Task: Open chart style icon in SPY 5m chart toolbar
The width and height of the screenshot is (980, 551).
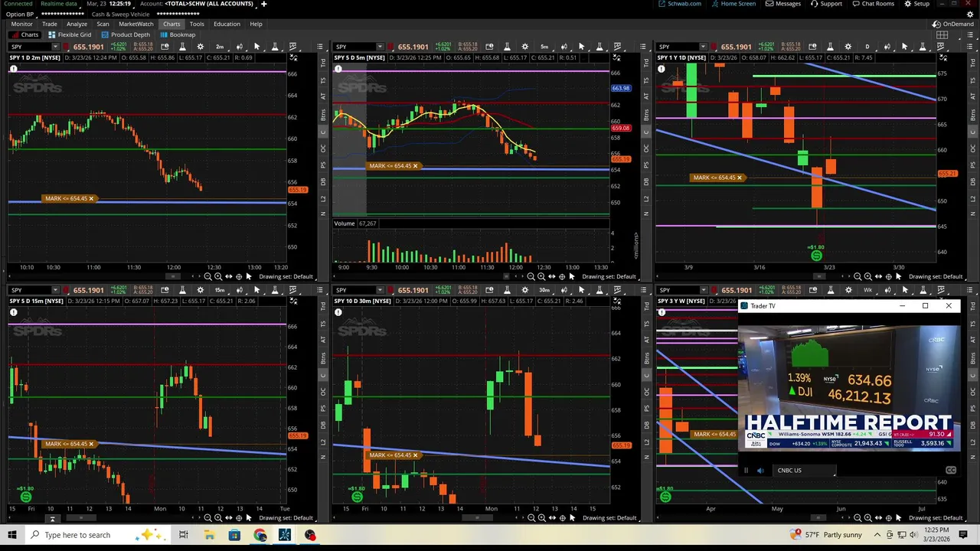Action: pos(563,47)
